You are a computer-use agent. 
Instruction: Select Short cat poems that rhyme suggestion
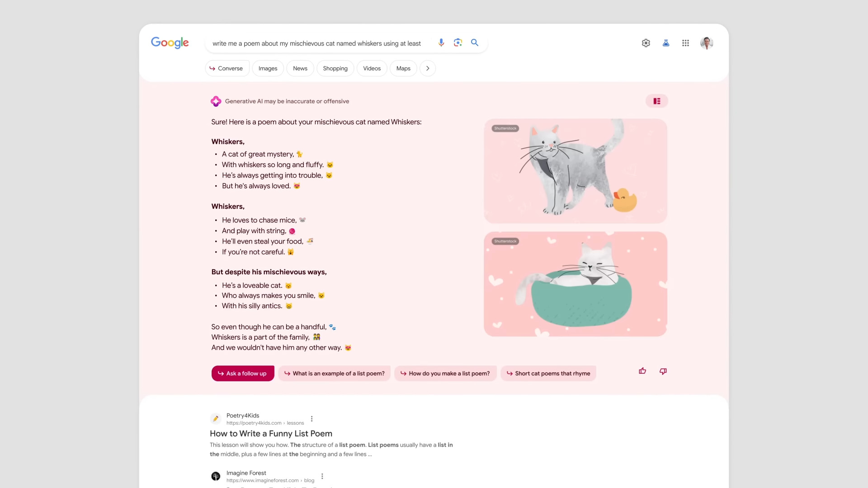click(x=548, y=374)
